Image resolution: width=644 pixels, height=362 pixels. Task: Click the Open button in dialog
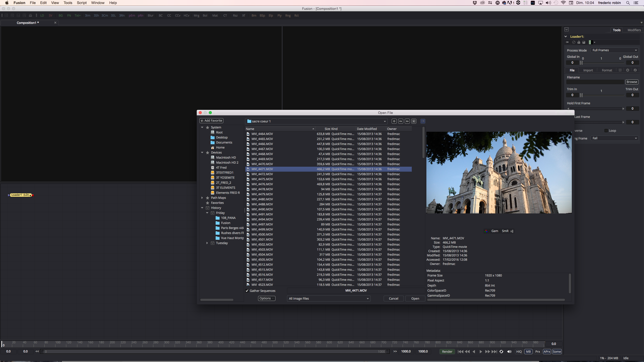[415, 298]
